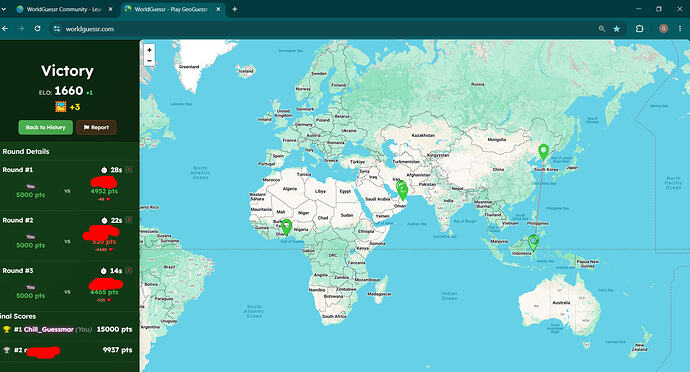
Task: Open the browser extensions menu
Action: tap(639, 29)
